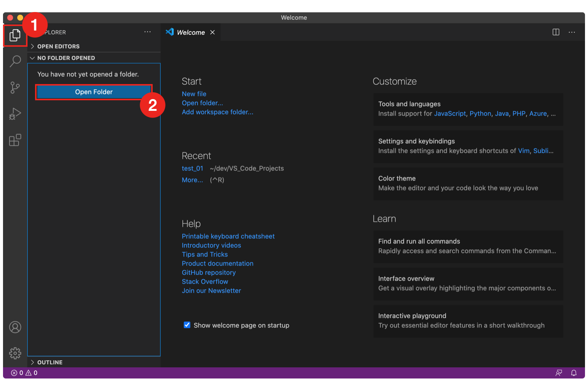Click Add workspace folder... link
This screenshot has height=380, width=588.
217,112
